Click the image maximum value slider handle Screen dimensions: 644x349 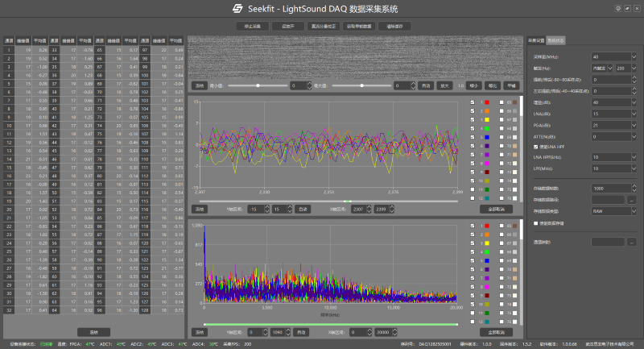361,85
